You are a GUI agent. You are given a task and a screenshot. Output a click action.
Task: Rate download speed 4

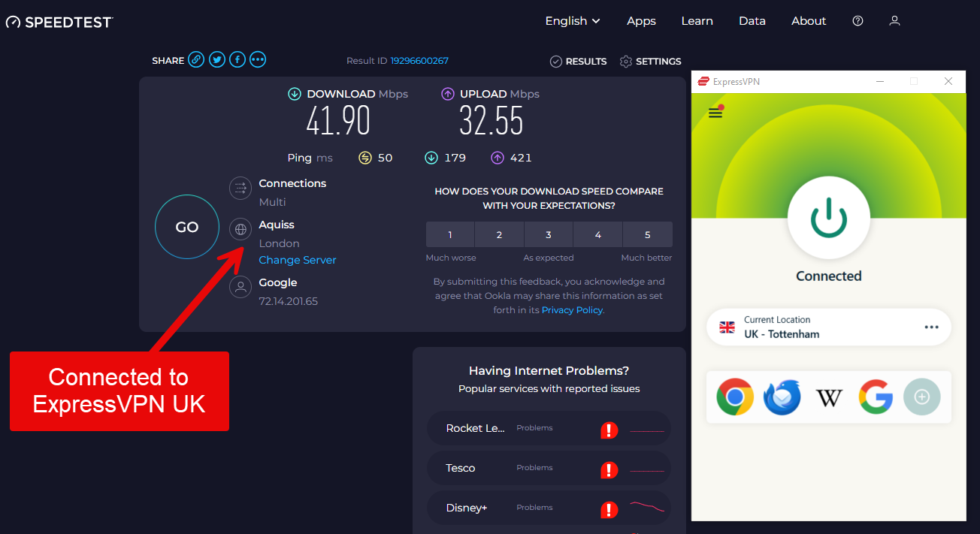(x=598, y=234)
